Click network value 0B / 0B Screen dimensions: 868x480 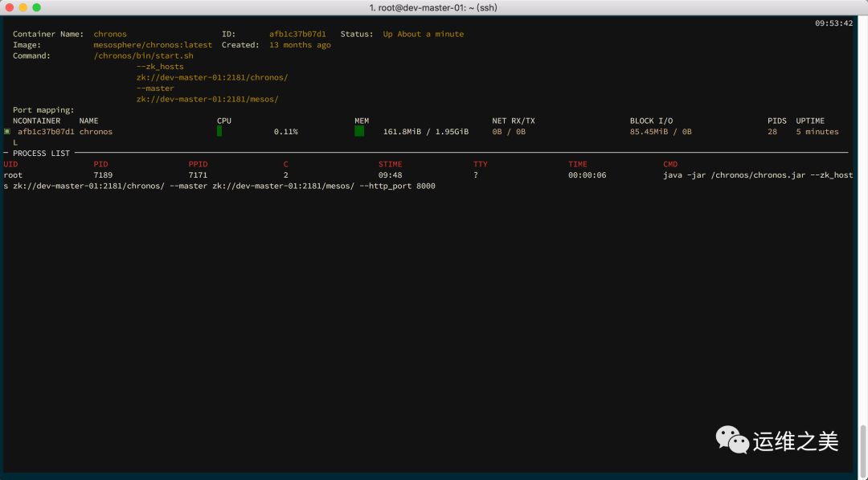(509, 132)
